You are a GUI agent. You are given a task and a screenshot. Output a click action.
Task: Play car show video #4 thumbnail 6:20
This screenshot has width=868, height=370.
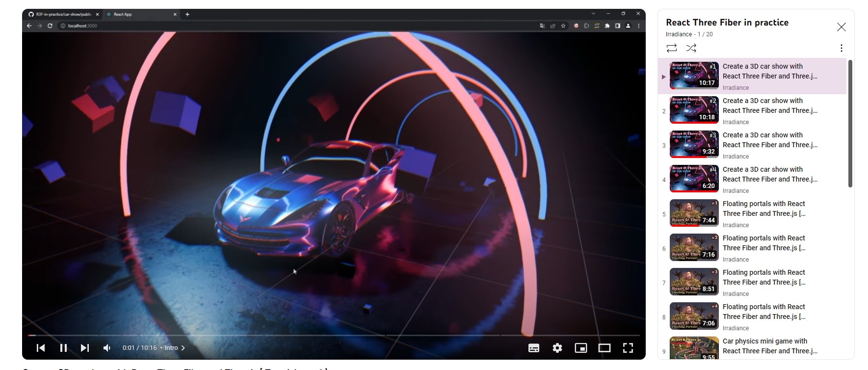click(x=694, y=179)
